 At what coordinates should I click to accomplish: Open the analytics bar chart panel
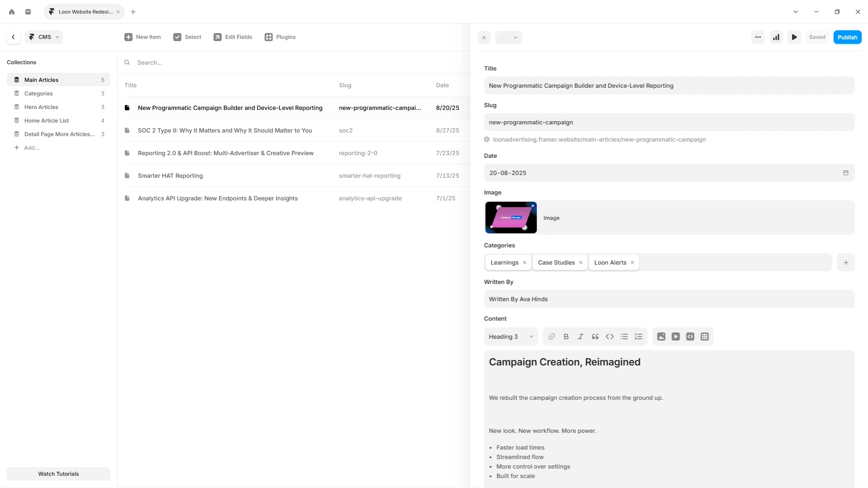click(x=776, y=37)
